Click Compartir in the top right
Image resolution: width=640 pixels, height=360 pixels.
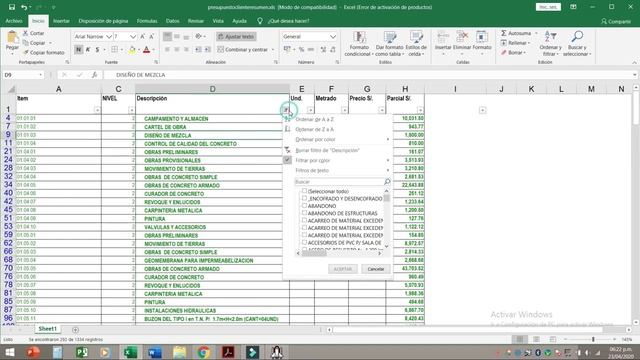(616, 21)
